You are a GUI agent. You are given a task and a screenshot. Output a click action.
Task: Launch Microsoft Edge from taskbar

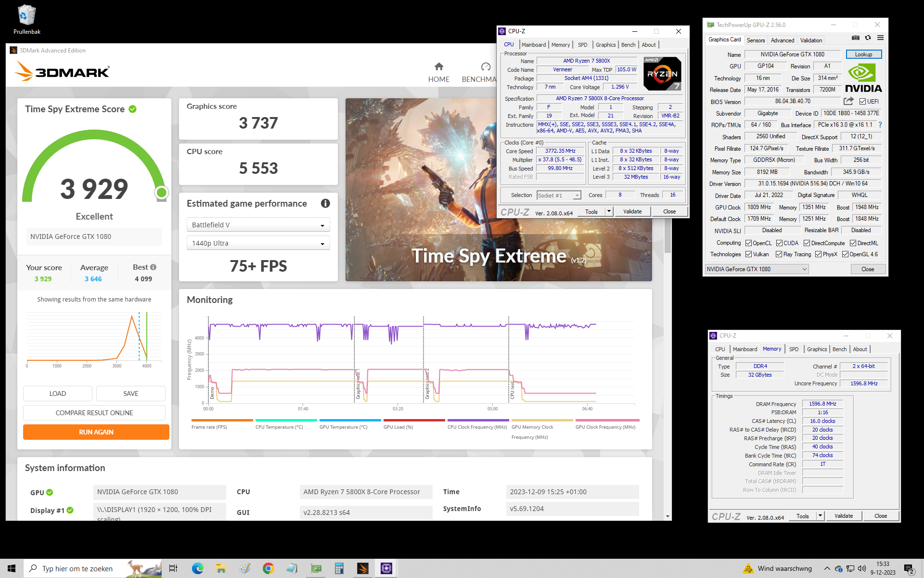[197, 568]
